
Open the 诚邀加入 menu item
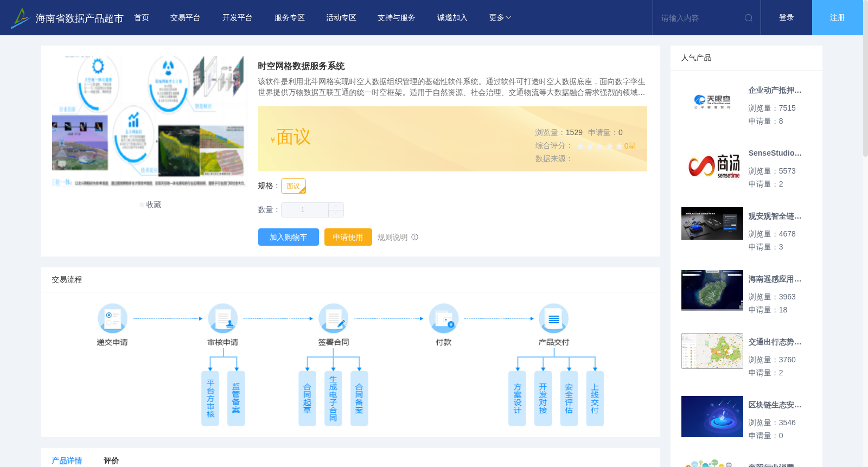click(452, 18)
